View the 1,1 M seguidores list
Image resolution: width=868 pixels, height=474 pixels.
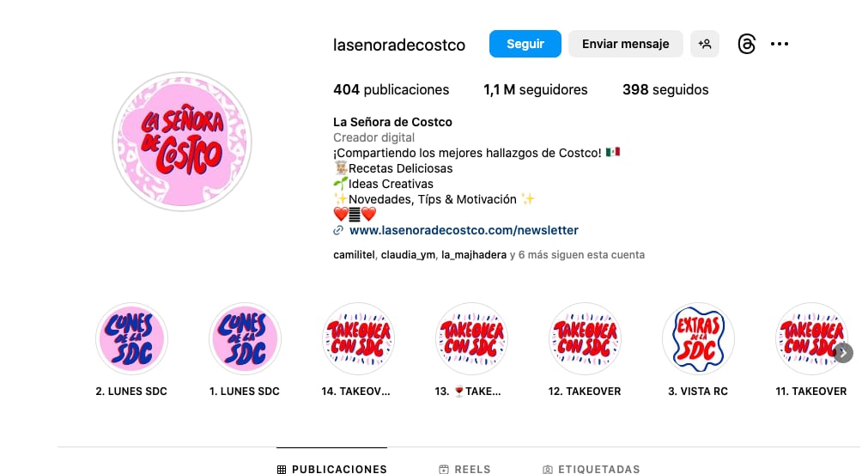click(x=535, y=89)
